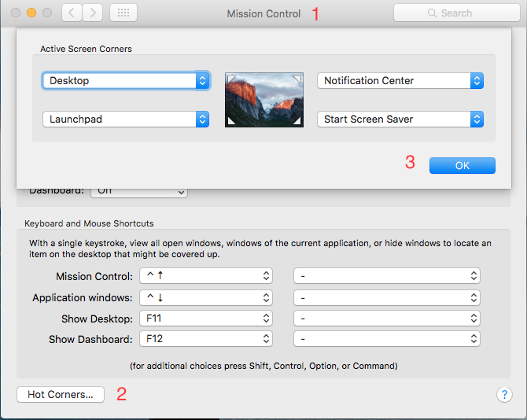Open Mission Control mouse shortcut dropdown

pos(387,276)
